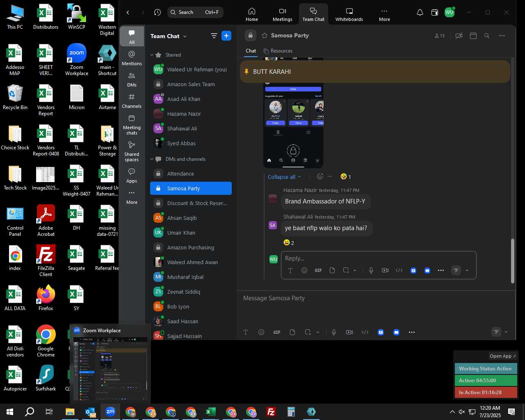Open the Asad Ali Khan chat
This screenshot has width=525, height=420.
(191, 99)
